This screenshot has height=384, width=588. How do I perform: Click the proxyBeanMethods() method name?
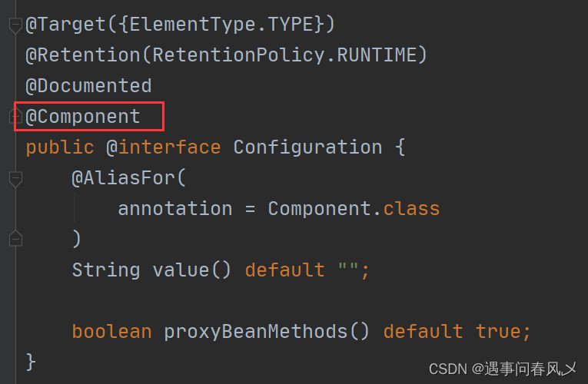267,332
